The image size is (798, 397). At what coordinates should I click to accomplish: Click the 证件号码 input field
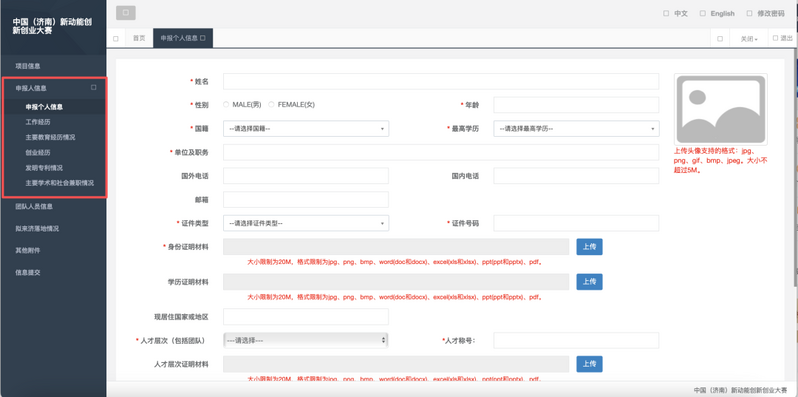pos(576,223)
